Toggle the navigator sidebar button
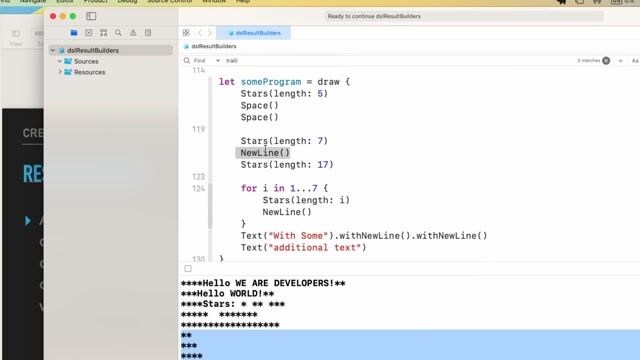Viewport: 640px width, 360px height. click(91, 16)
